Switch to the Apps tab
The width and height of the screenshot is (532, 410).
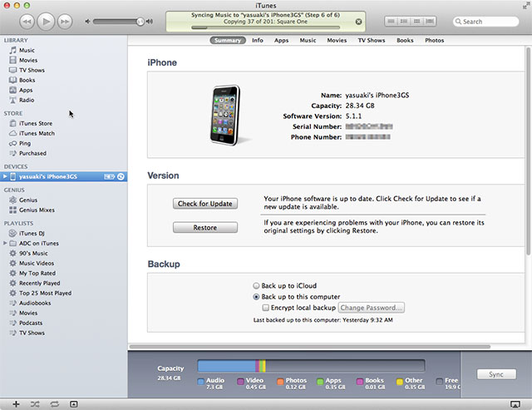[x=282, y=40]
